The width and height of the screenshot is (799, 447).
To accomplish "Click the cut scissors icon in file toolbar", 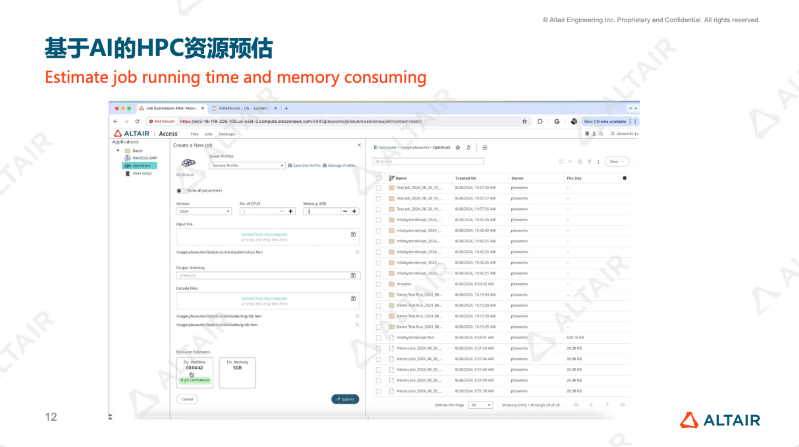I will click(570, 162).
